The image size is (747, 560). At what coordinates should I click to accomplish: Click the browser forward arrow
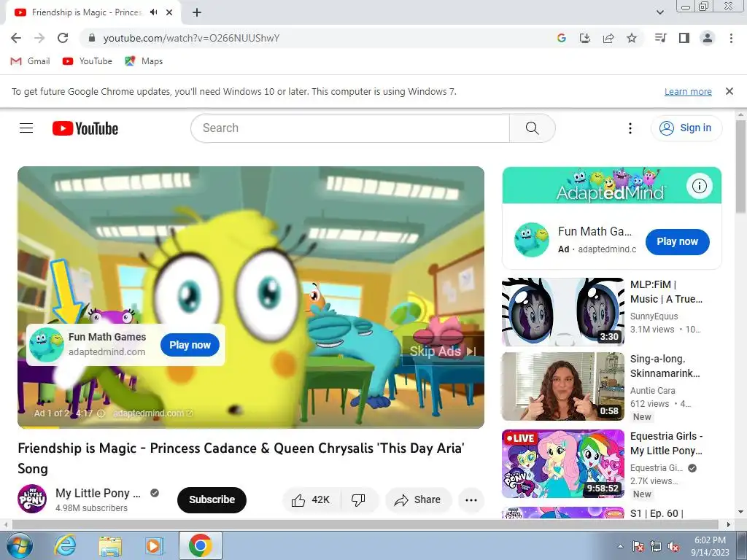(x=39, y=38)
